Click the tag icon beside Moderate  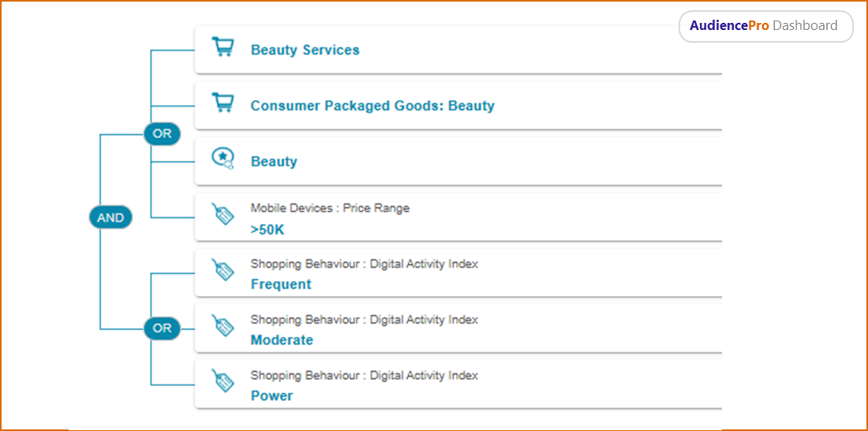coord(223,325)
